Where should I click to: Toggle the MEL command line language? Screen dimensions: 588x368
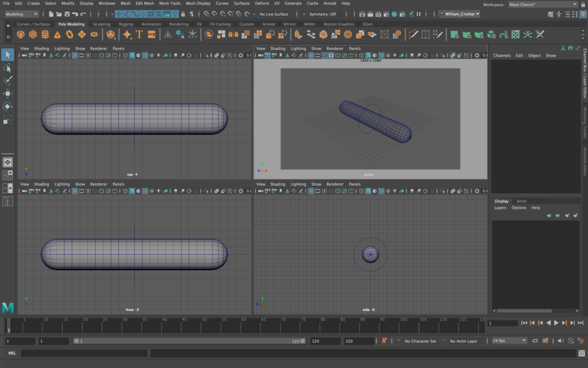tap(12, 353)
